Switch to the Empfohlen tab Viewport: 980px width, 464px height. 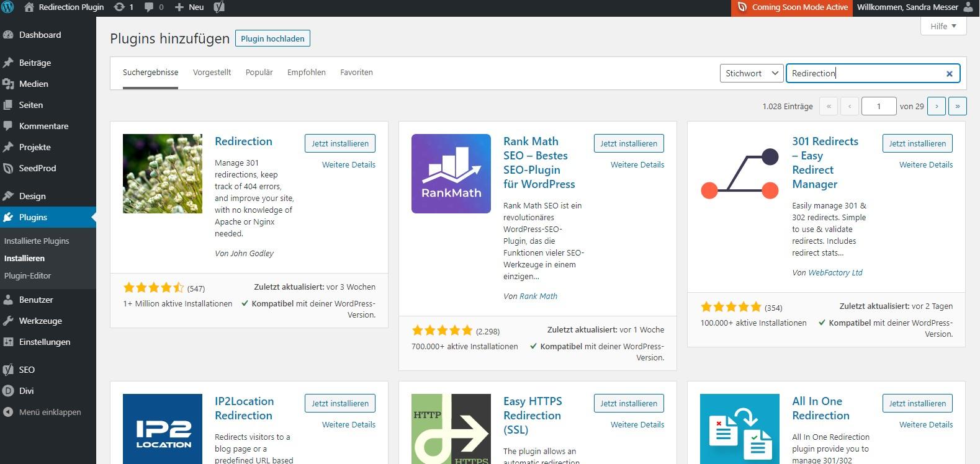tap(307, 73)
